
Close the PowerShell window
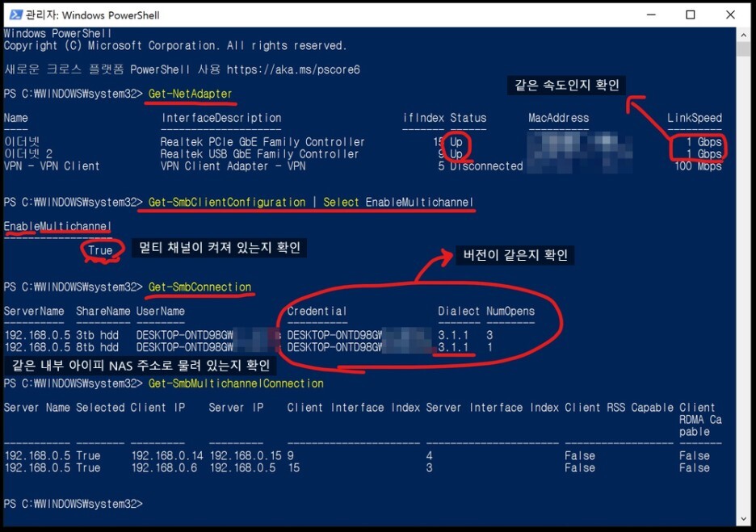click(x=730, y=15)
